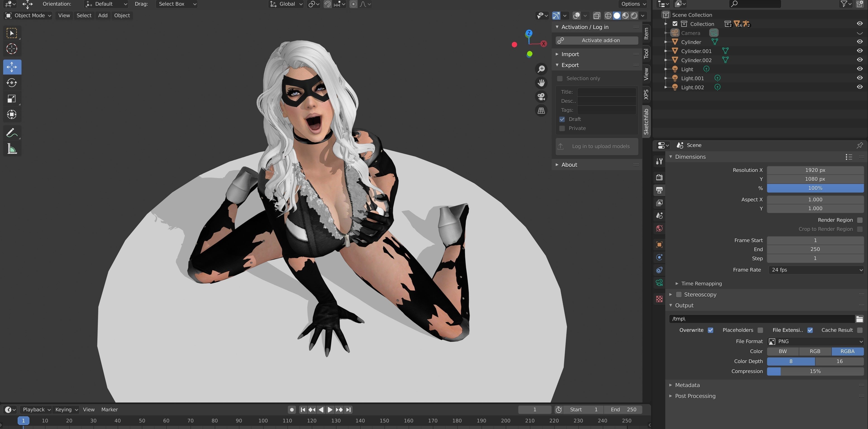Enable the Selection only checkbox
868x429 pixels.
click(560, 79)
